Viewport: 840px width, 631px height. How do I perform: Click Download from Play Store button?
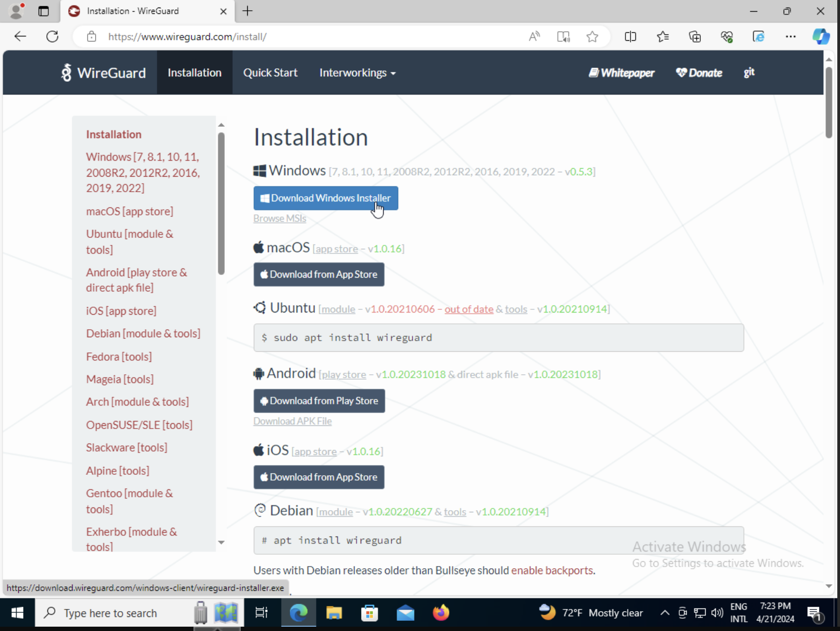tap(319, 401)
